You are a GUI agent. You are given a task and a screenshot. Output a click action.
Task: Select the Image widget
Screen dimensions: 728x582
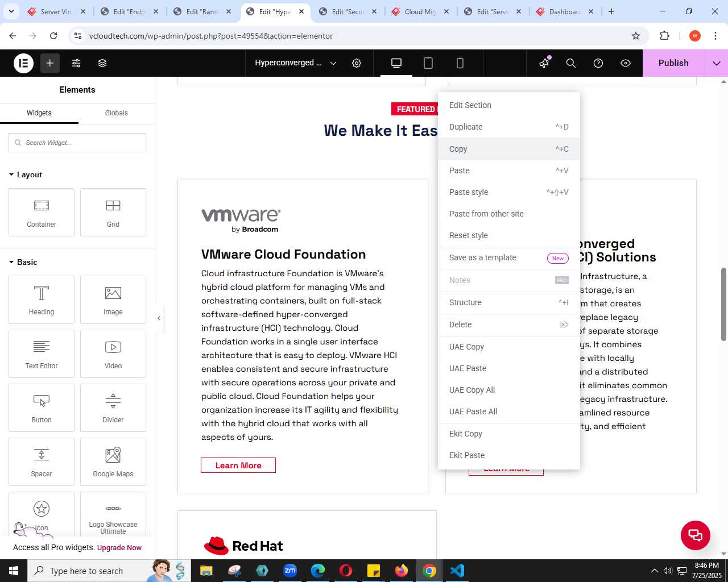(x=113, y=300)
